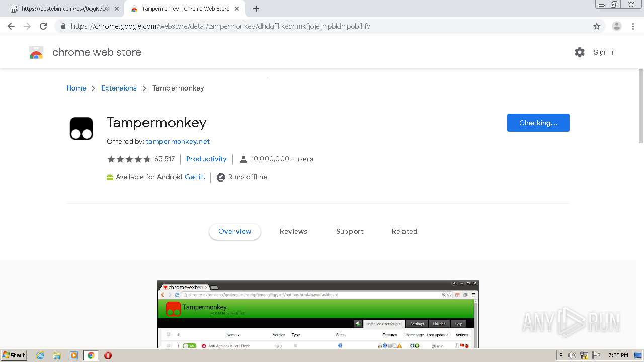The image size is (644, 362).
Task: Select the Tampermonkey - Chrome Web Store tab
Action: pos(185,9)
